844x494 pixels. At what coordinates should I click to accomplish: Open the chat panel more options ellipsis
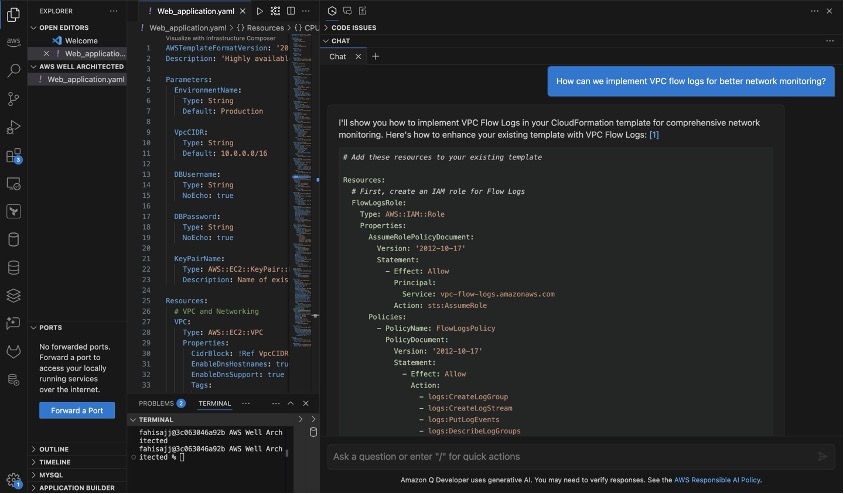[814, 11]
